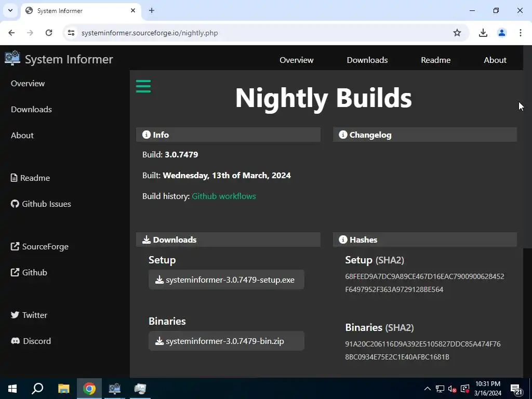This screenshot has width=532, height=399.
Task: Select Overview in the left sidebar
Action: tap(28, 84)
